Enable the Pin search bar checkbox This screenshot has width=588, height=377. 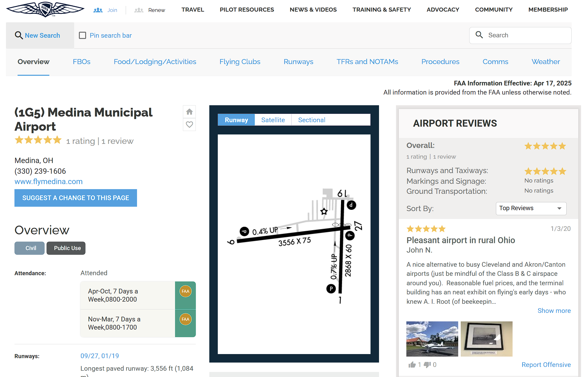[x=83, y=36]
